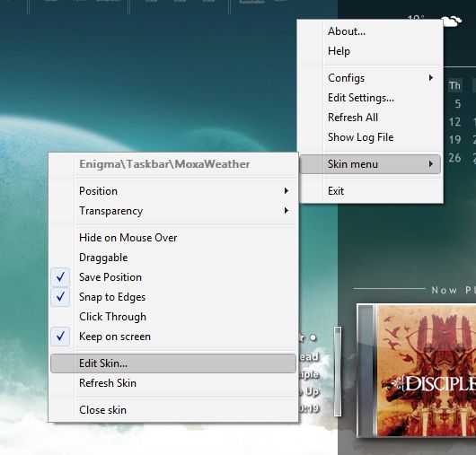
Task: Open Edit Settings...
Action: click(x=370, y=98)
